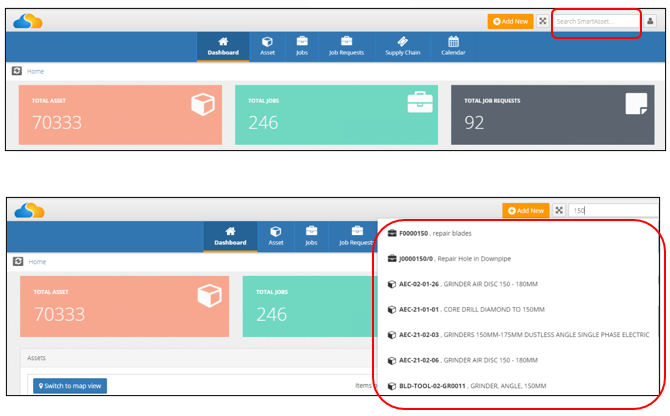Screen dimensions: 670x416
Task: Open Total Asset card in upper screenshot
Action: pos(120,114)
